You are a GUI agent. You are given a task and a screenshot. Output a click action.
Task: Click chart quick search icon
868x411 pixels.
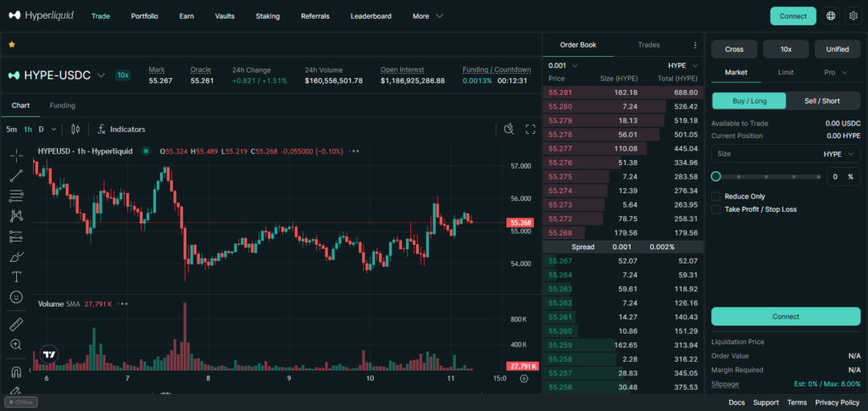pyautogui.click(x=509, y=129)
